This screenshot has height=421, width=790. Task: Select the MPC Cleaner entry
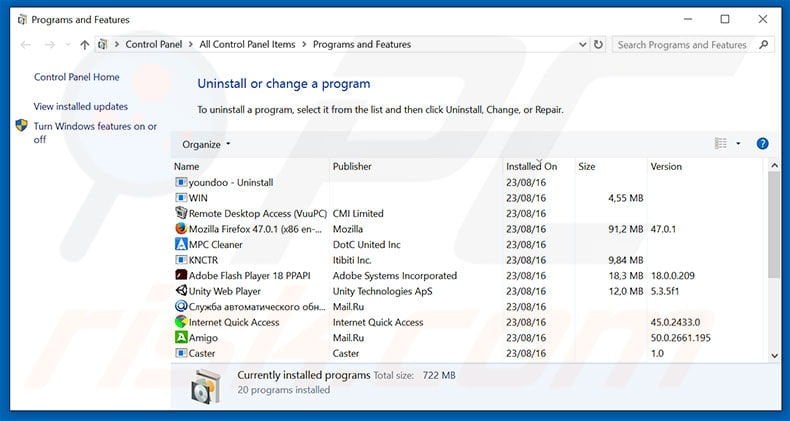[x=216, y=244]
